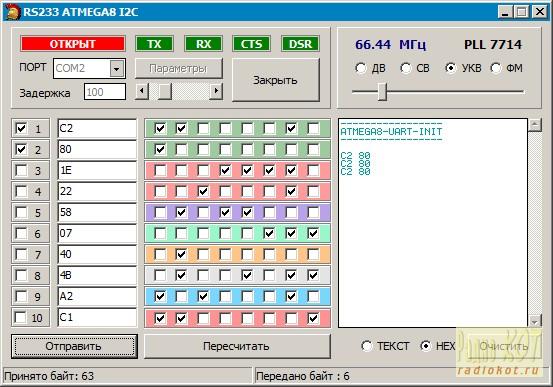
Task: Click the log scrollbar up arrow
Action: [535, 125]
